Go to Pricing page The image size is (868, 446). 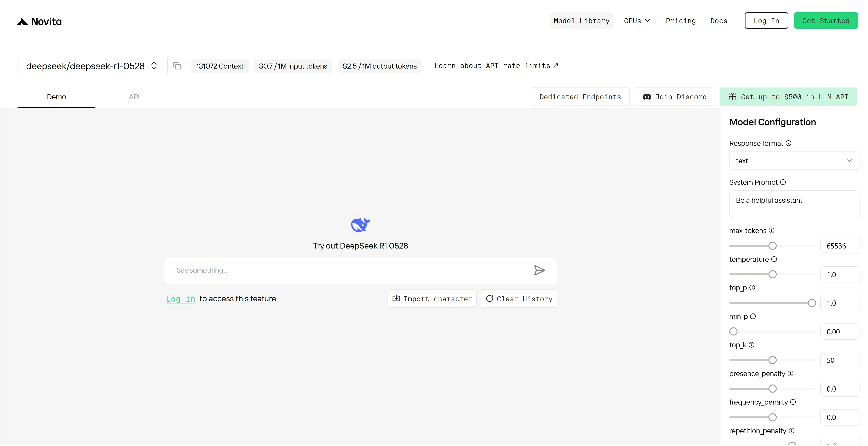681,21
